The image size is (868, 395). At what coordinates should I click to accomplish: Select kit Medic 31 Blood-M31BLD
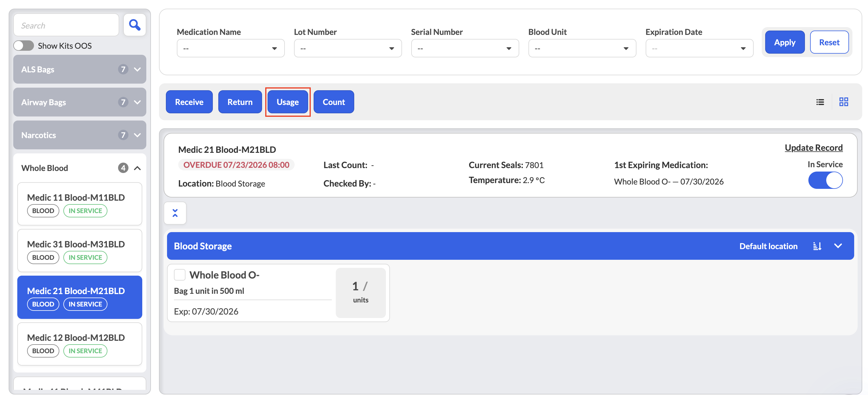tap(79, 250)
